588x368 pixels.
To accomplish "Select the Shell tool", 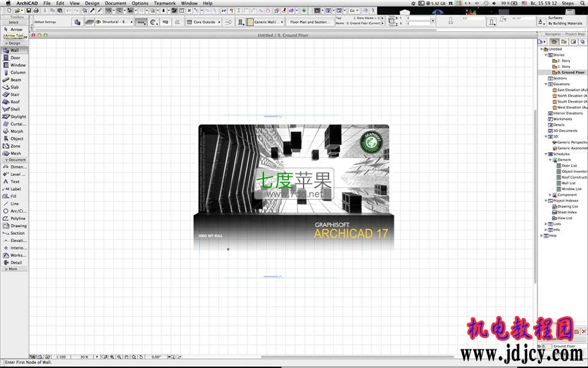I will 13,109.
